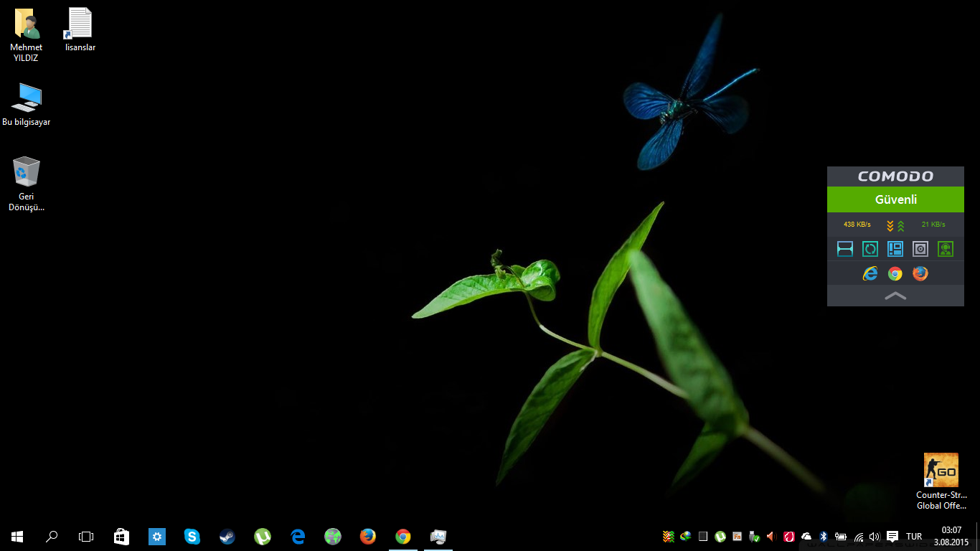Open the Wi-Fi network tray icon
980x551 pixels.
(x=859, y=536)
